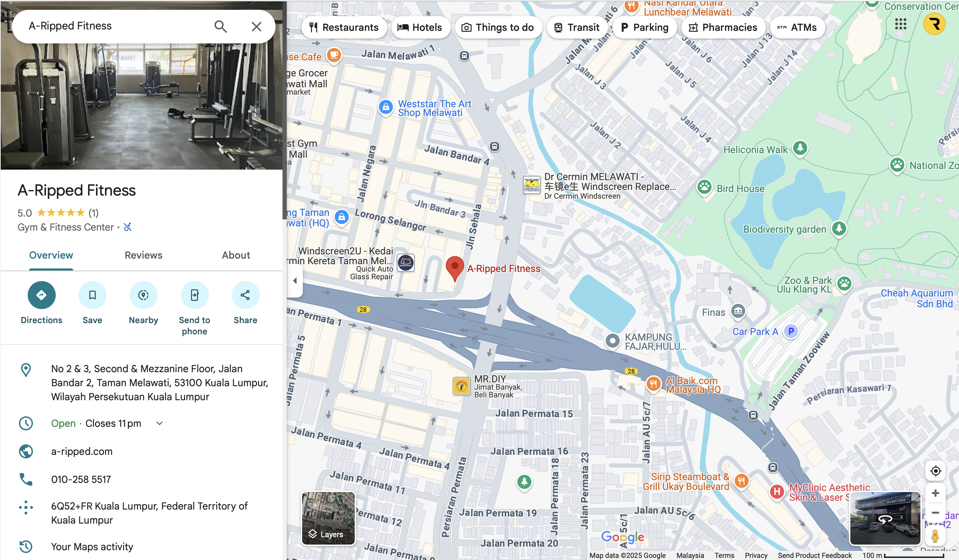
Task: Click the search magnifier icon
Action: 221,26
